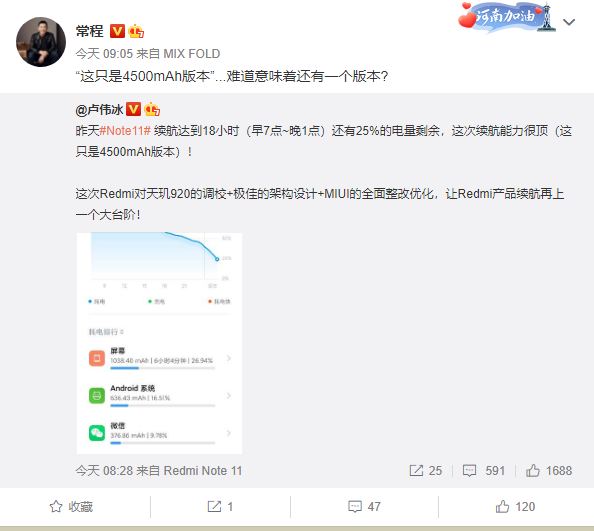Screen dimensions: 594x531
Task: Click crown icon next to 卢伟冰
Action: (152, 109)
